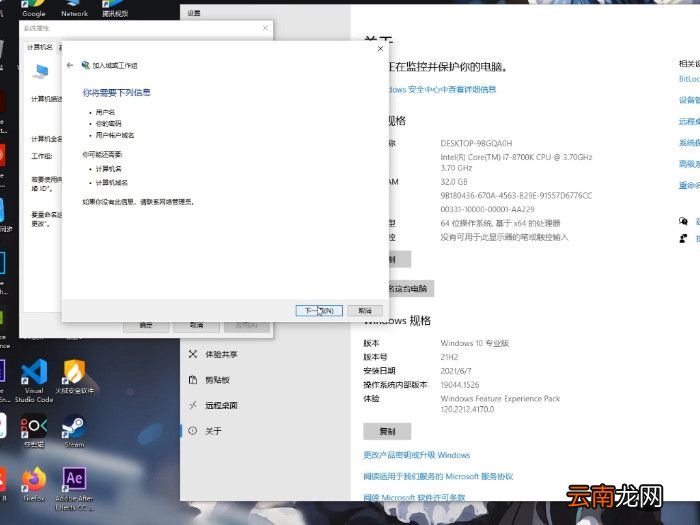Open the Firefox desktop shortcut
The height and width of the screenshot is (525, 700).
click(x=34, y=484)
